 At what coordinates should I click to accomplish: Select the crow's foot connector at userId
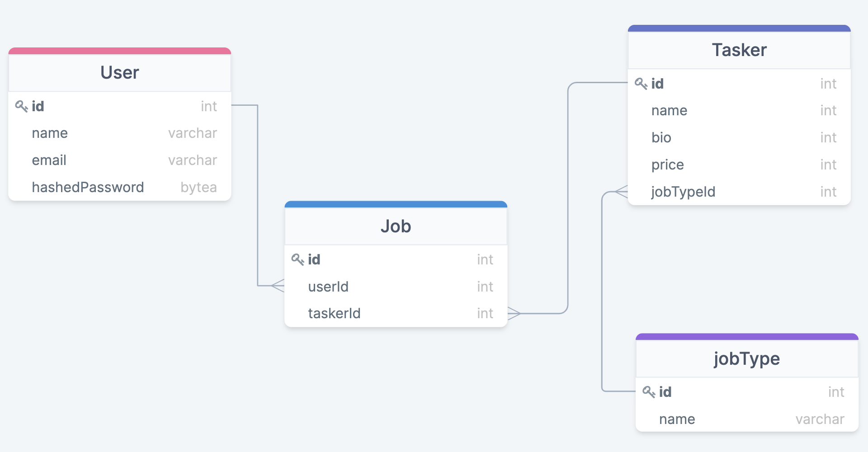[x=278, y=286]
